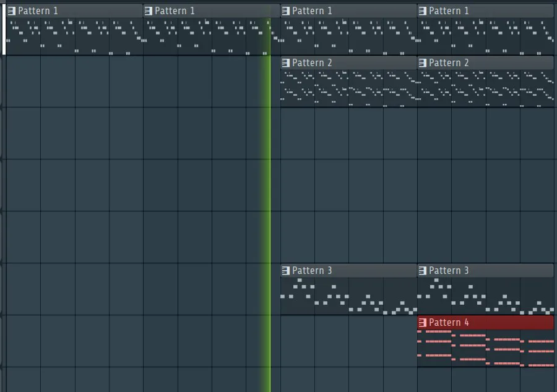Select the right 'Pattern 3' clip title

[x=449, y=271]
